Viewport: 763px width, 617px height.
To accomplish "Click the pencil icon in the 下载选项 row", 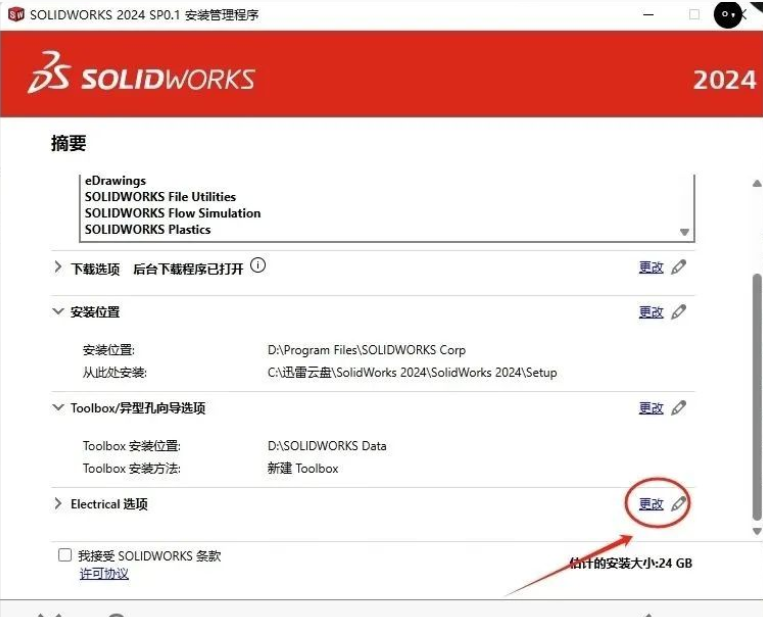I will 678,267.
